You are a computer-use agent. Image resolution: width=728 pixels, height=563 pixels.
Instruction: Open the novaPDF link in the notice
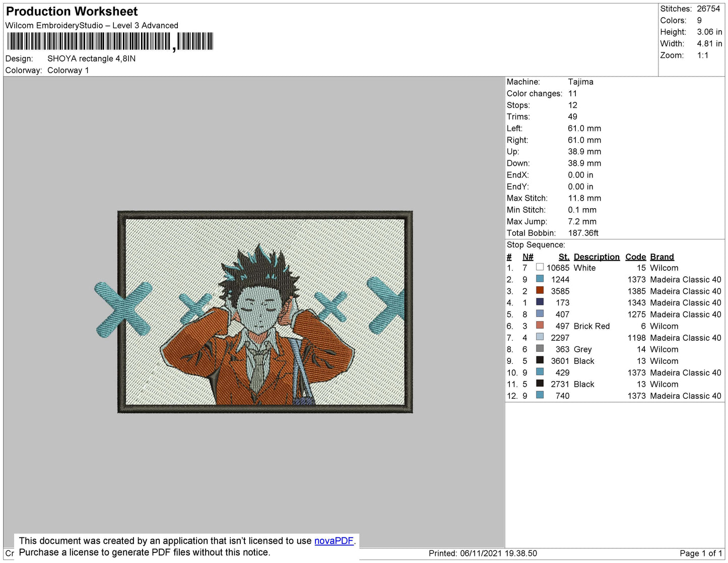[x=334, y=541]
